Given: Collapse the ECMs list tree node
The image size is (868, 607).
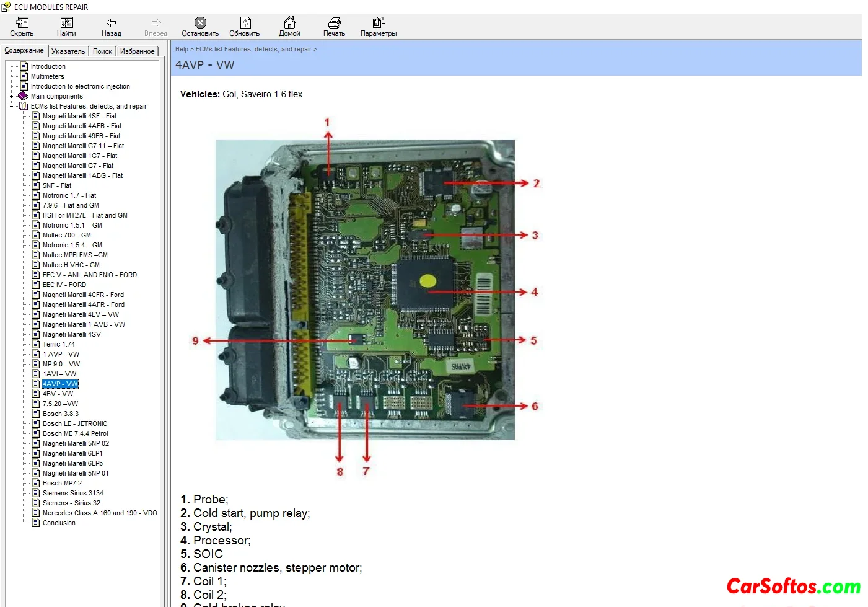Looking at the screenshot, I should [x=11, y=106].
